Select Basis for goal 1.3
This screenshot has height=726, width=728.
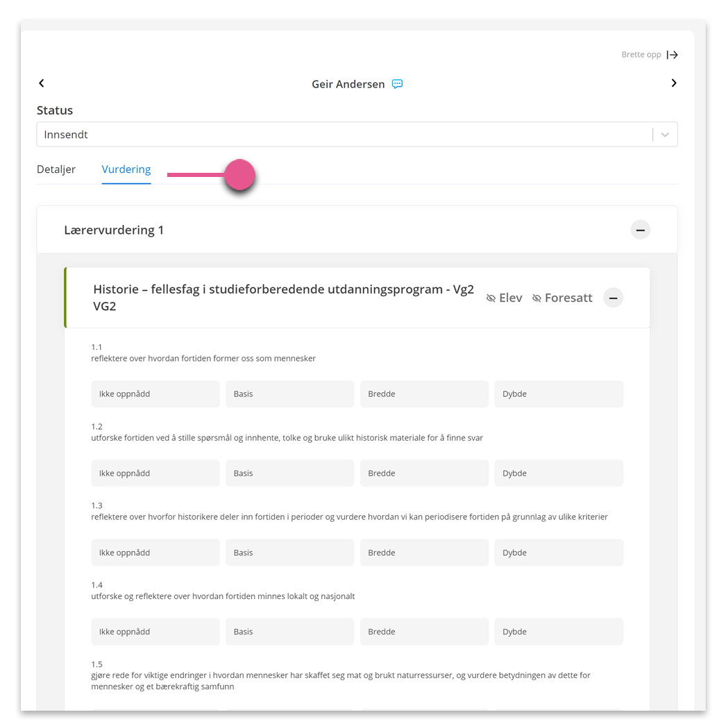[289, 552]
